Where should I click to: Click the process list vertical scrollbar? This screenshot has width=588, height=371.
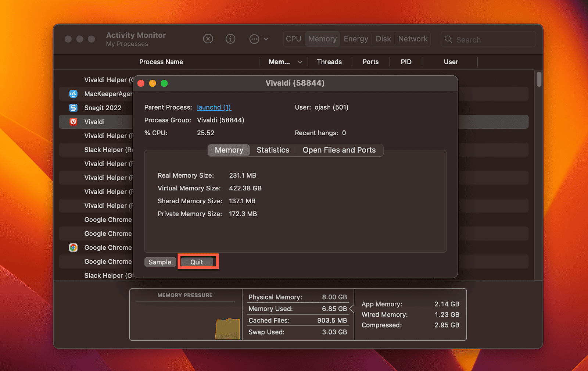coord(539,79)
